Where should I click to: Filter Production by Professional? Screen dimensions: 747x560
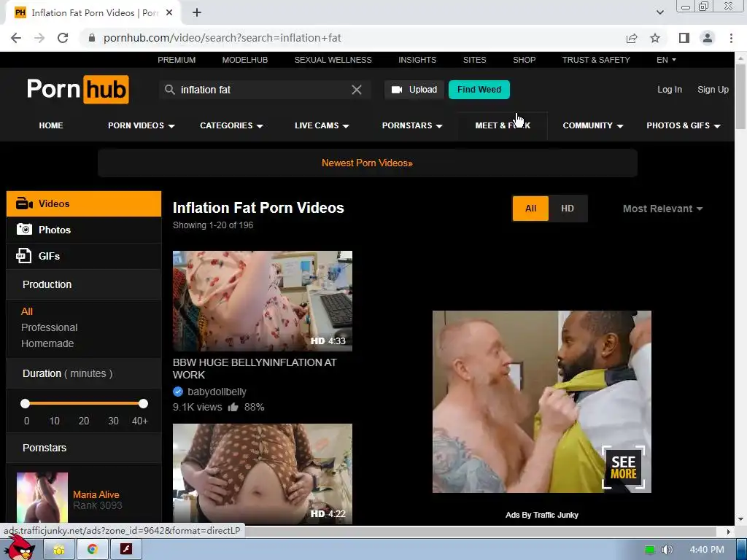coord(49,327)
